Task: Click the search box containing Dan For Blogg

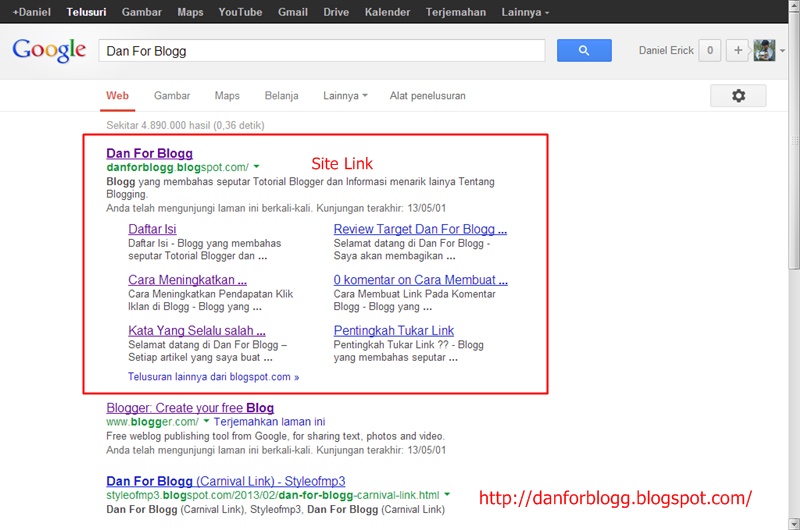Action: point(322,51)
